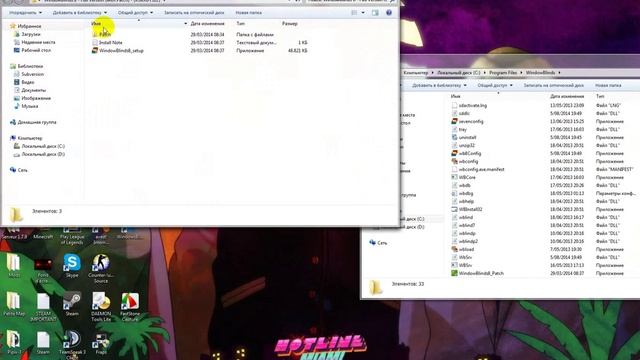640x360 pixels.
Task: Sort by Размер column in the front window
Action: click(x=290, y=24)
